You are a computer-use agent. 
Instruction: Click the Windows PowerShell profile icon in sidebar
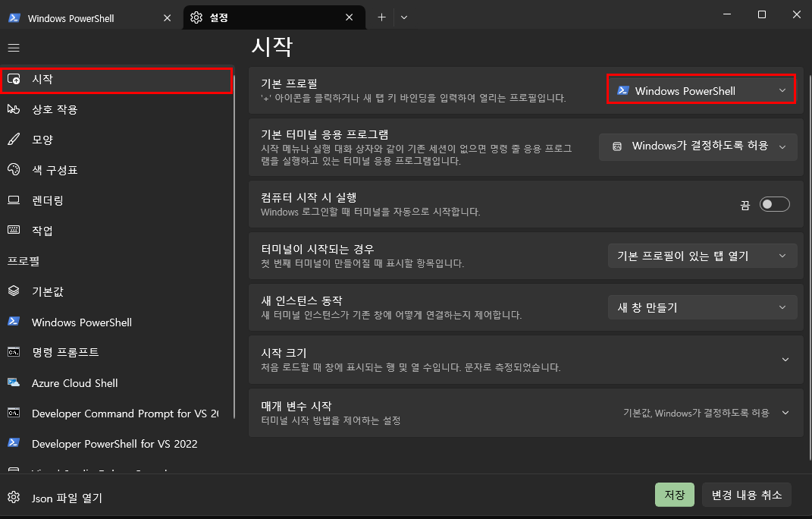tap(14, 322)
